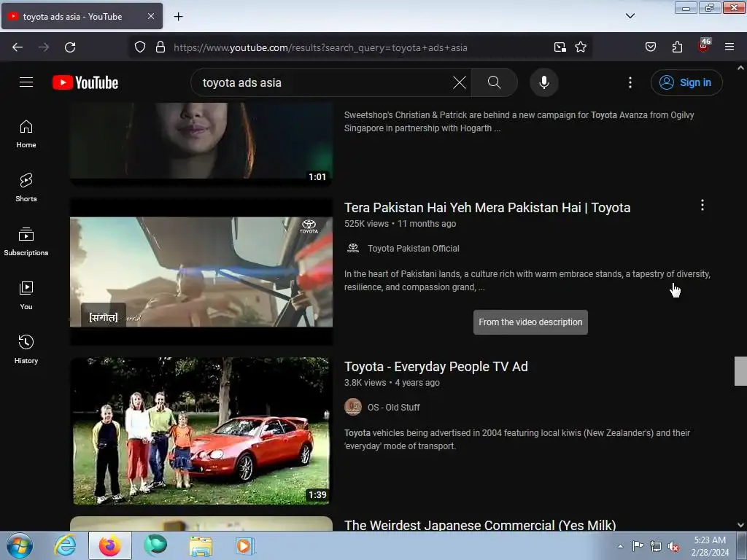List all tabs dropdown arrow
747x560 pixels.
(630, 16)
